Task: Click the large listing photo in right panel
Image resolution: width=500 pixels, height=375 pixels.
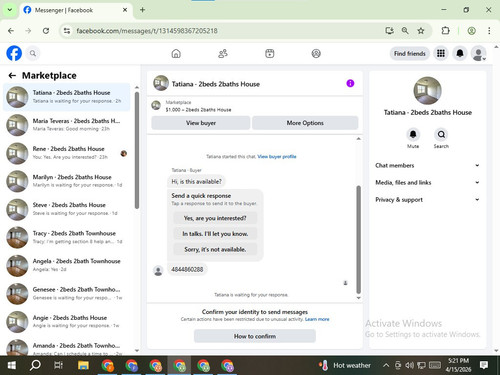Action: [x=427, y=91]
